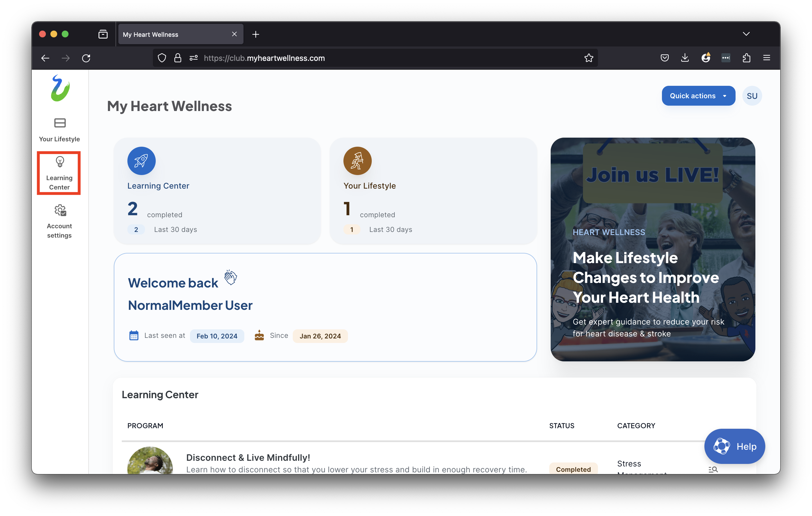This screenshot has height=516, width=812.
Task: Open Your Lifestyle in the sidebar
Action: pos(59,130)
